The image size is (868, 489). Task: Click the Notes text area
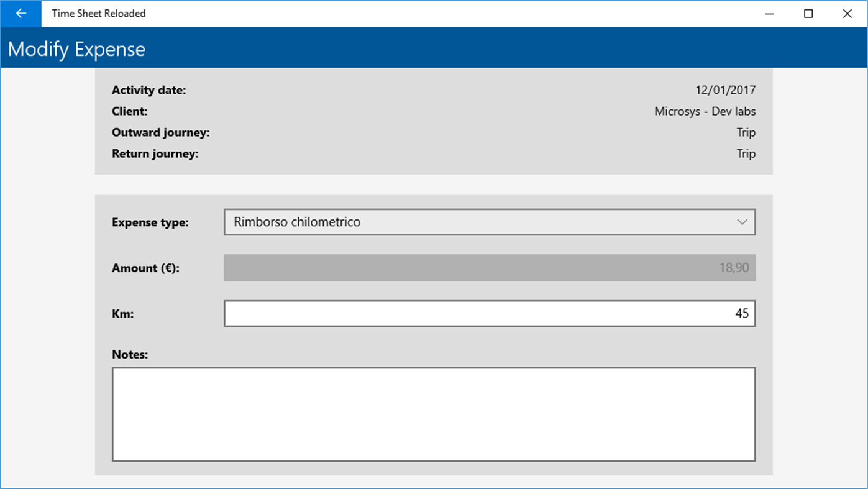[x=433, y=414]
